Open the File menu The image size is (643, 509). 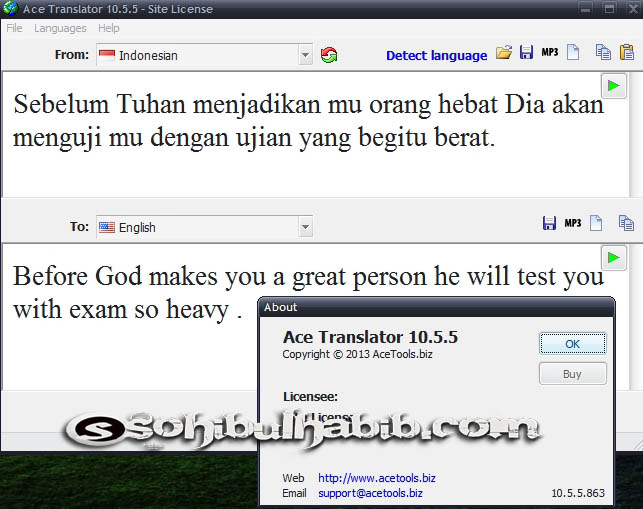pyautogui.click(x=14, y=28)
